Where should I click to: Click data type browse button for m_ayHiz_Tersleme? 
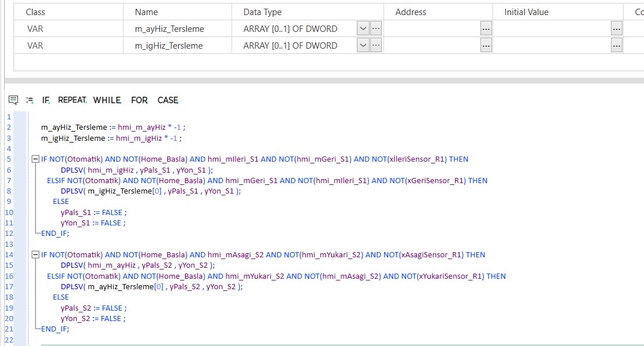tap(376, 29)
